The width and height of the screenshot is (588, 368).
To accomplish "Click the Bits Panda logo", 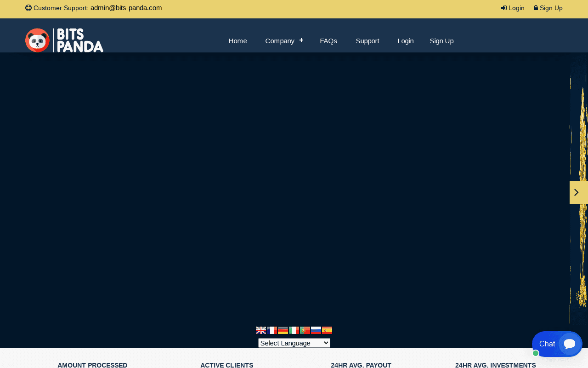I will click(x=64, y=40).
